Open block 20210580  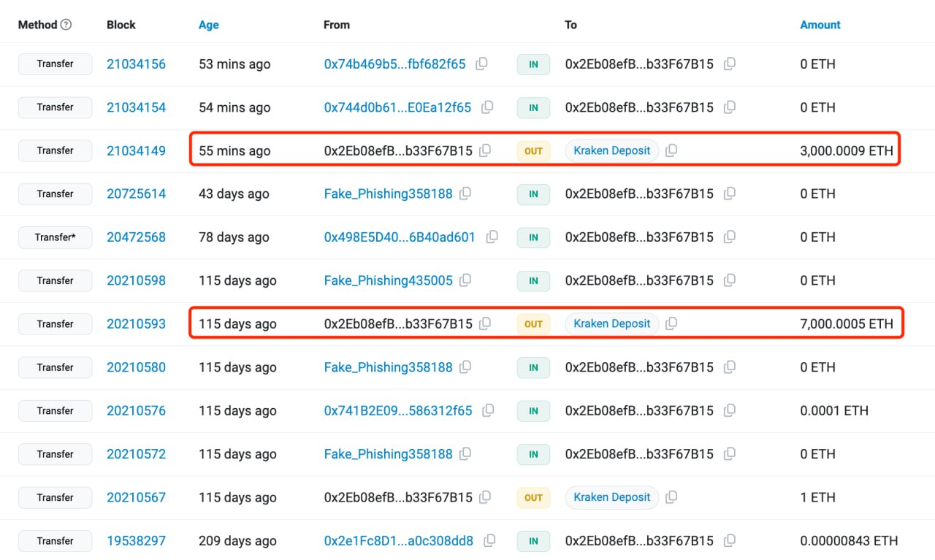pos(137,367)
